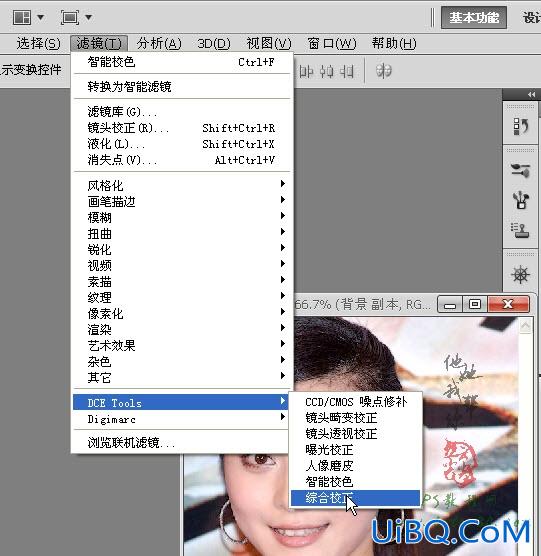
Task: Open 消失点(V)... filter
Action: (182, 160)
